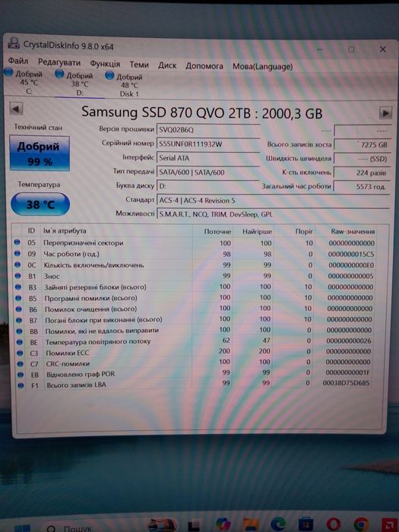
Task: Open Microsoft Store from taskbar
Action: coord(306,525)
